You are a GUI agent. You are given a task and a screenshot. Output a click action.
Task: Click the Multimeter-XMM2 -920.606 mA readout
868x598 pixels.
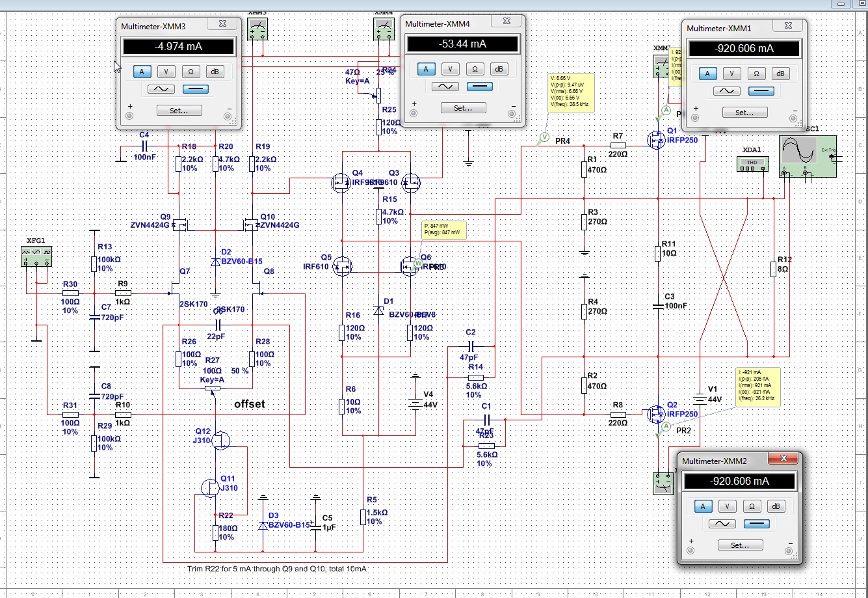pos(739,481)
